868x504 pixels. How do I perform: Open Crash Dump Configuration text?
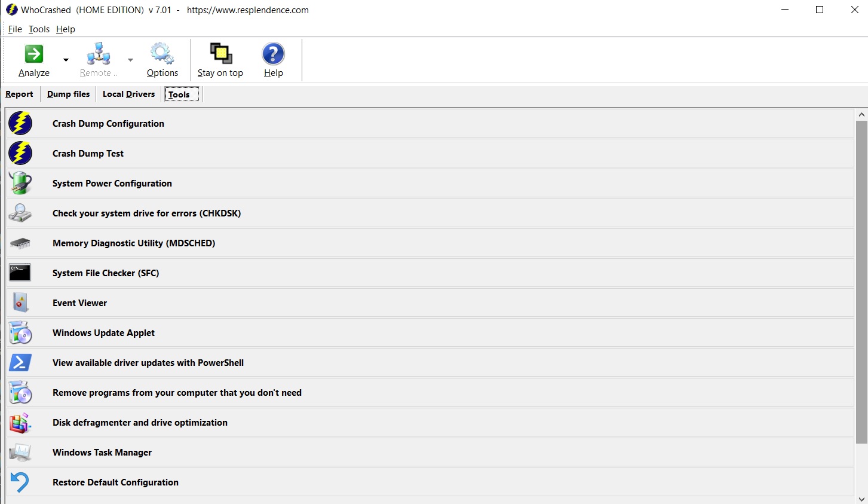tap(108, 124)
